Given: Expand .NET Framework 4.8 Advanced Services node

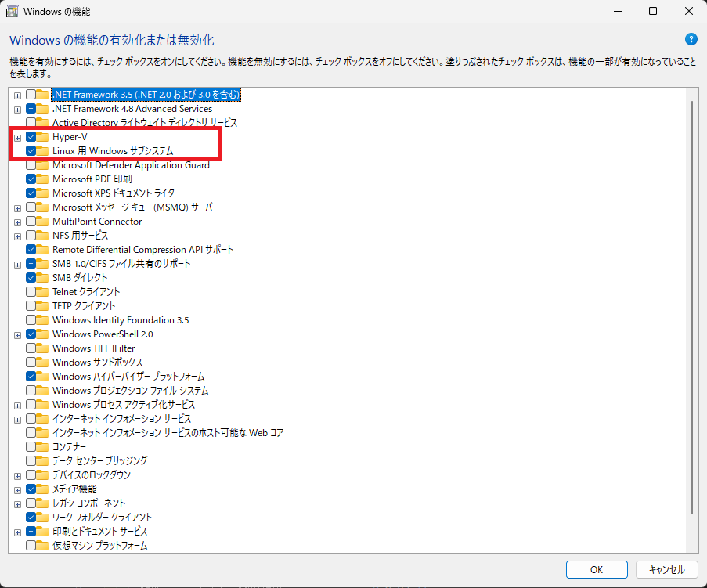Looking at the screenshot, I should coord(17,110).
